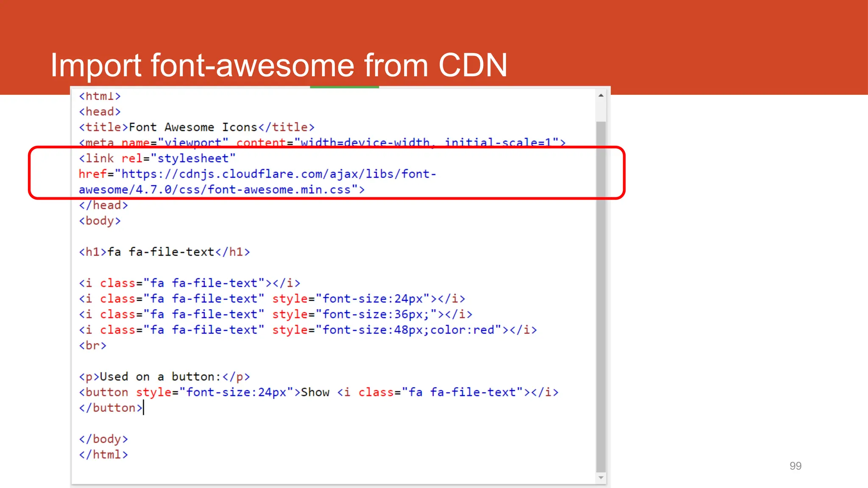Click the closing </button> tag line
Viewport: 868px width, 488px height.
[111, 408]
